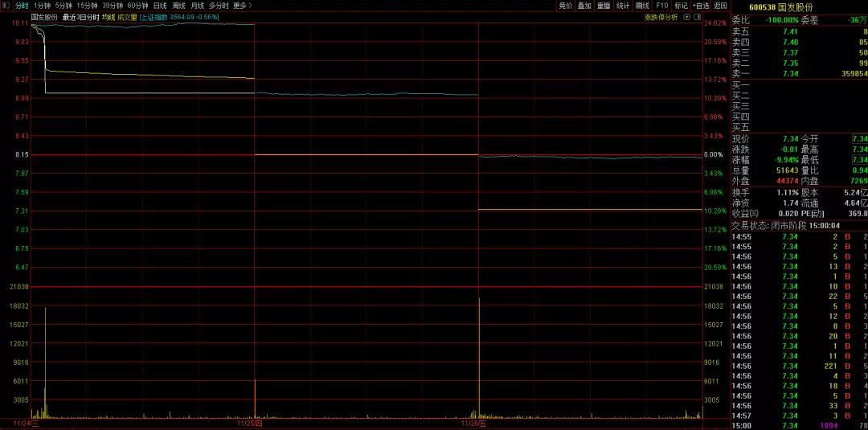Click the panel layout icon left of 分时
868x430 pixels.
click(x=6, y=6)
